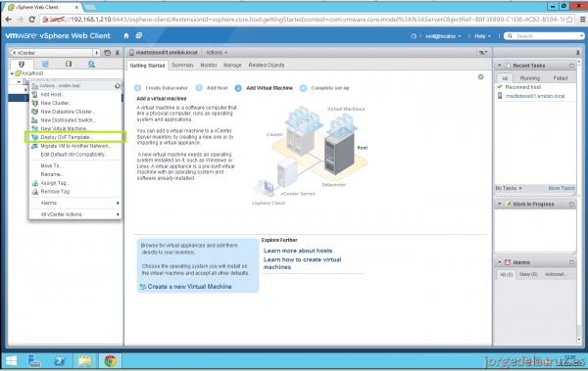Open madtstesxi01.emibin.local task link
Screen dimensions: 588x371
535,96
